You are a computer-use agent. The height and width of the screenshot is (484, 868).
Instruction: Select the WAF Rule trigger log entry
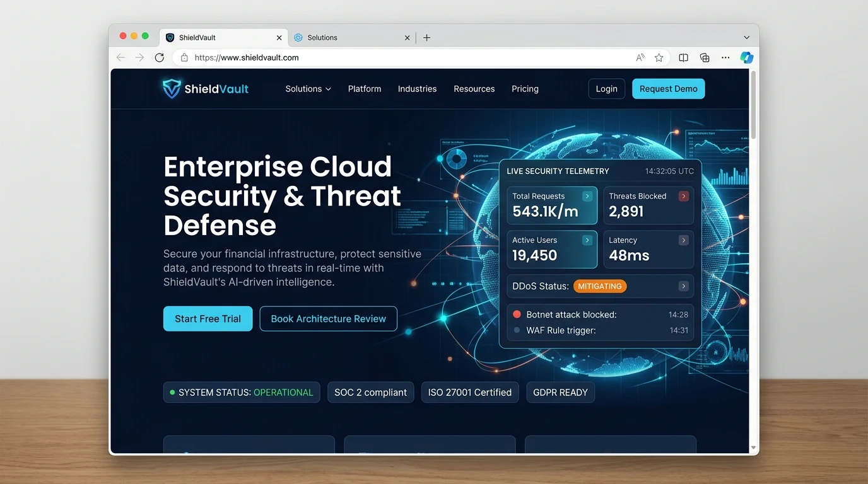600,330
